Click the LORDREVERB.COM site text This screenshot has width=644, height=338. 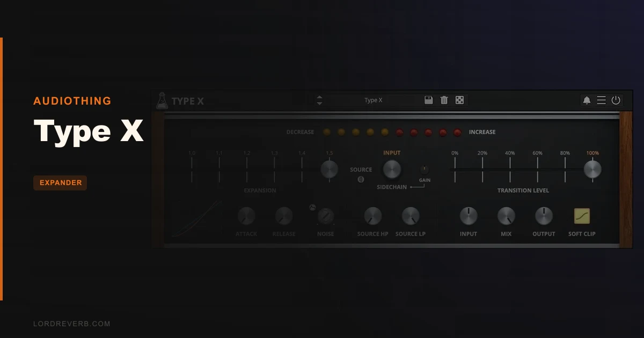click(x=72, y=324)
